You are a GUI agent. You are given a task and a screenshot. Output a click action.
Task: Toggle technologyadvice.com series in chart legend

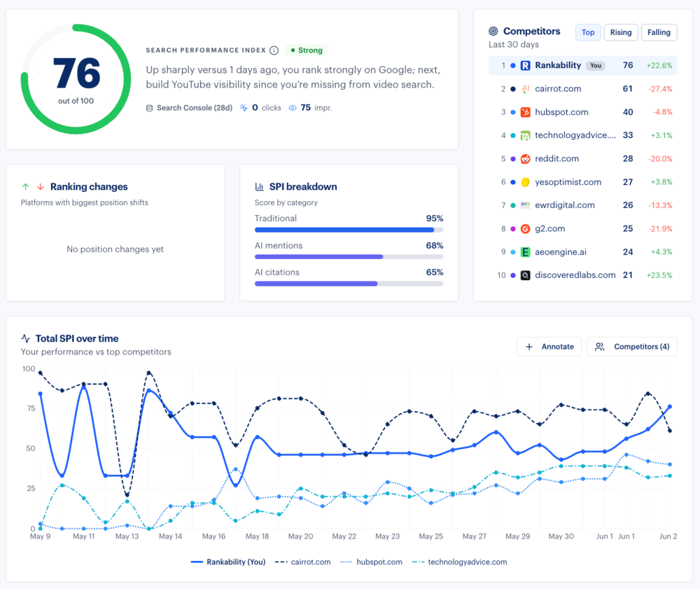click(460, 562)
